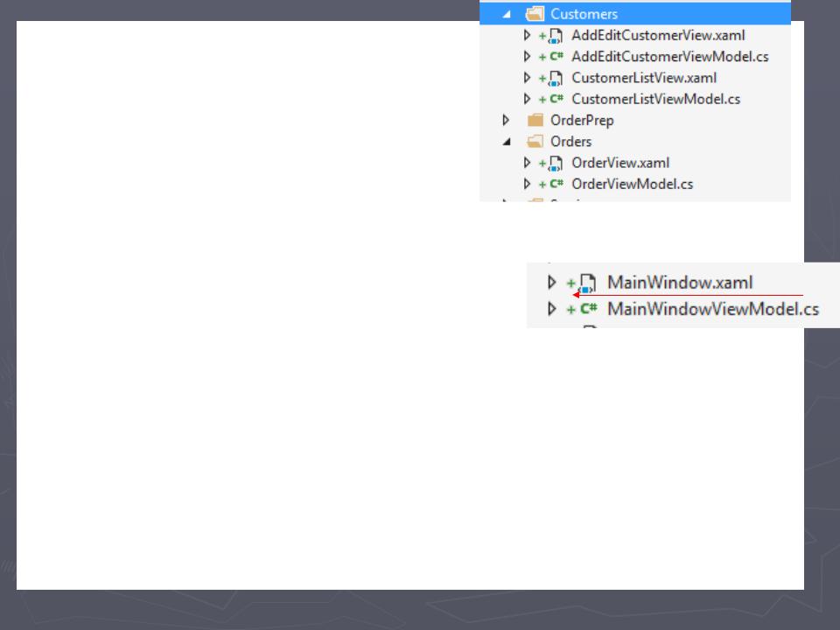Select OrderView.xaml file name
The height and width of the screenshot is (630, 840).
[620, 163]
